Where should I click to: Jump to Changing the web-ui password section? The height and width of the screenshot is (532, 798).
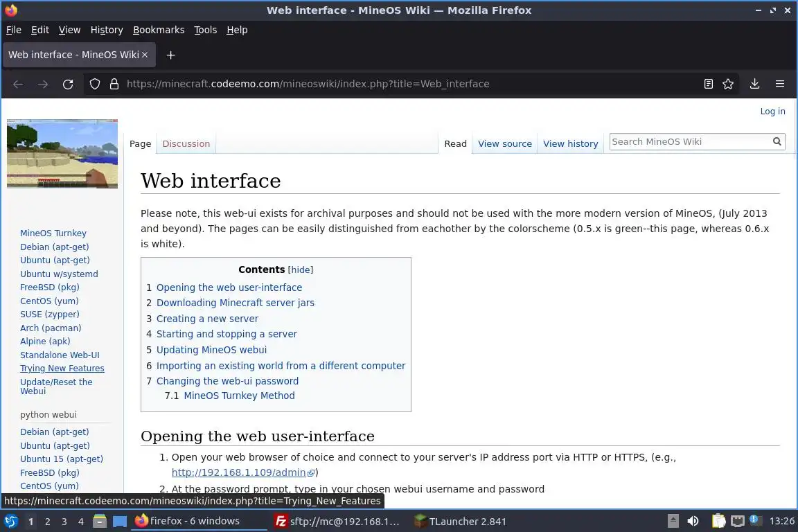pos(227,381)
